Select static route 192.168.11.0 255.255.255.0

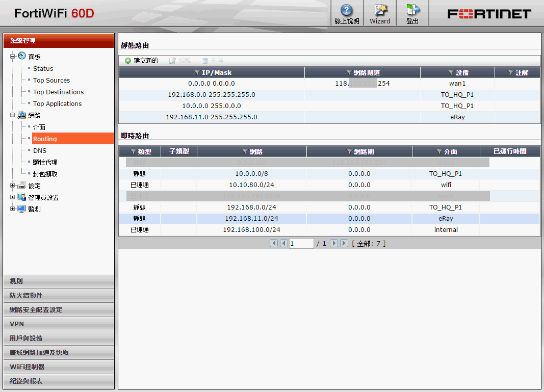pyautogui.click(x=329, y=117)
